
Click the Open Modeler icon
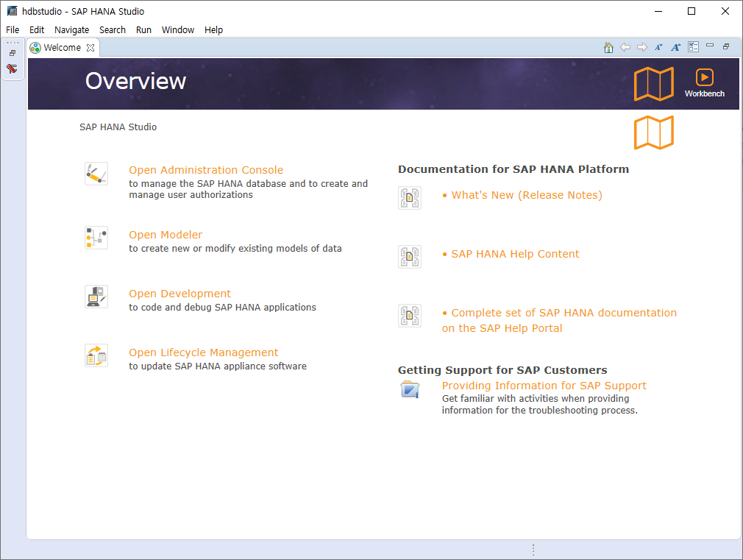pos(96,238)
